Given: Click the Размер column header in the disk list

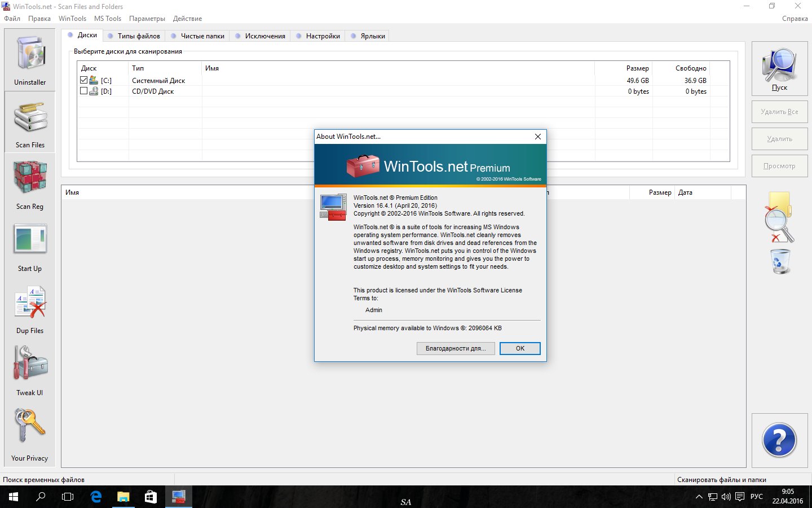Looking at the screenshot, I should coord(637,68).
